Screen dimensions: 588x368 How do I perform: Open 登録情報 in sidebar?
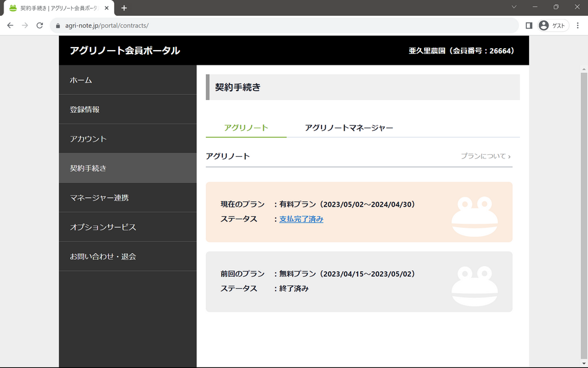tap(128, 110)
